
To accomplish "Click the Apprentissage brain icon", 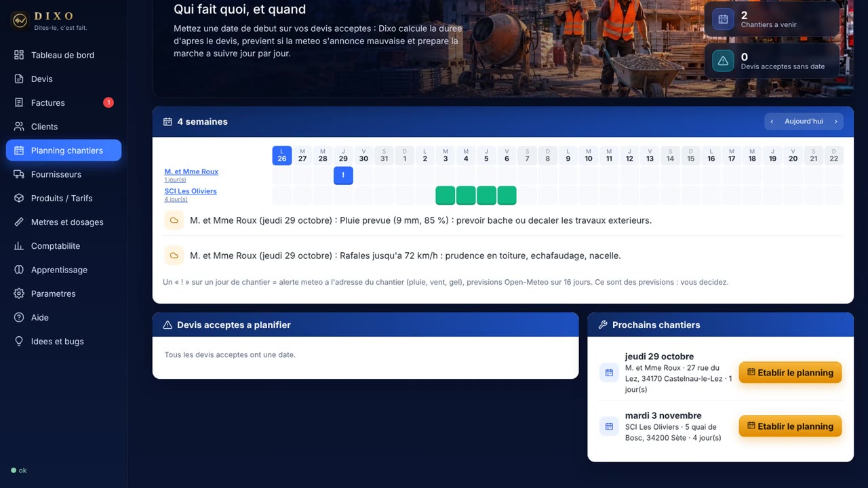I will click(x=19, y=270).
